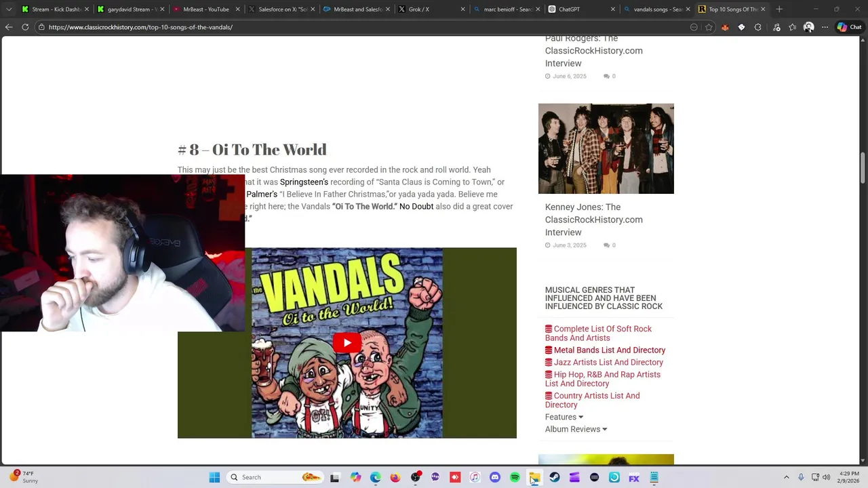
Task: Open the MUD FX app in the taskbar
Action: pyautogui.click(x=634, y=477)
